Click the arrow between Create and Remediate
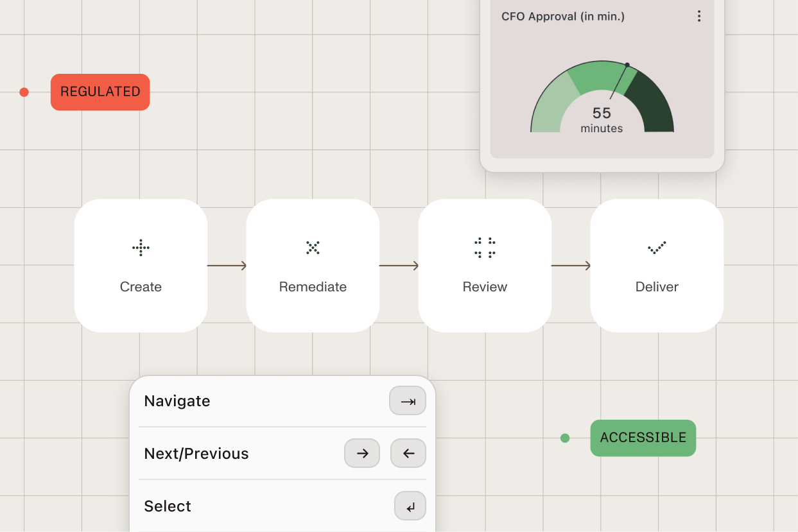 point(227,265)
